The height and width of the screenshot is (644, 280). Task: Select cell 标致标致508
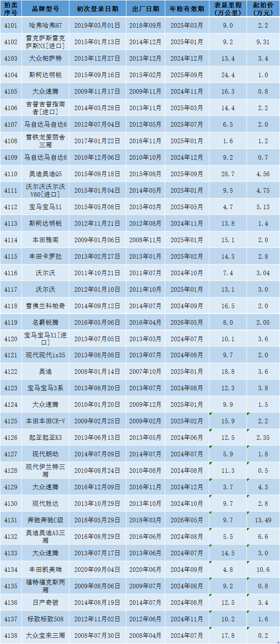point(45,619)
